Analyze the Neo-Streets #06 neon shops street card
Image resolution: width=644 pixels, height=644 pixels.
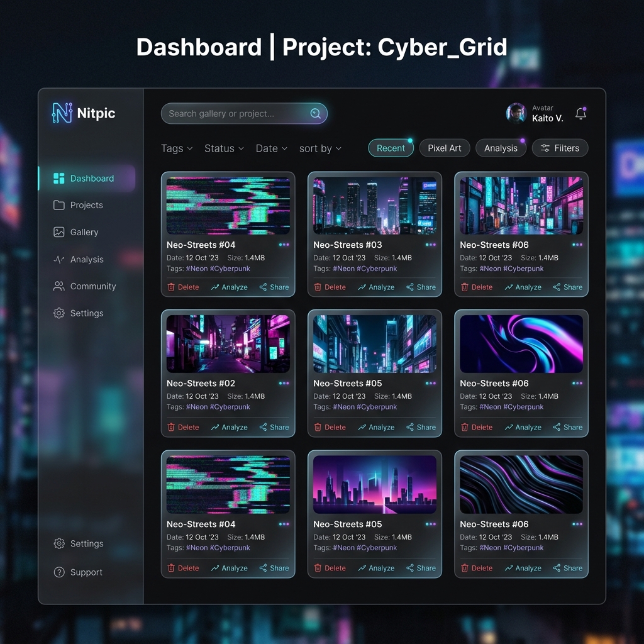(523, 287)
